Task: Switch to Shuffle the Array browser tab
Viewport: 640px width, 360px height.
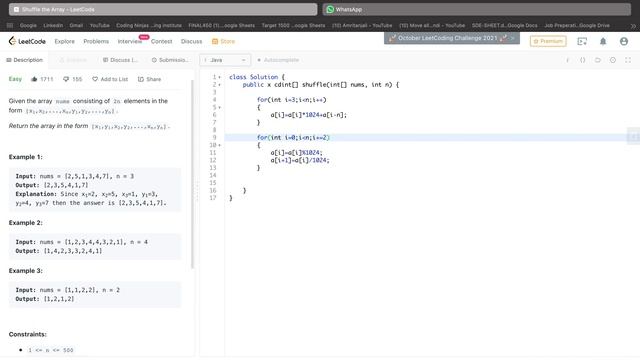Action: (163, 9)
